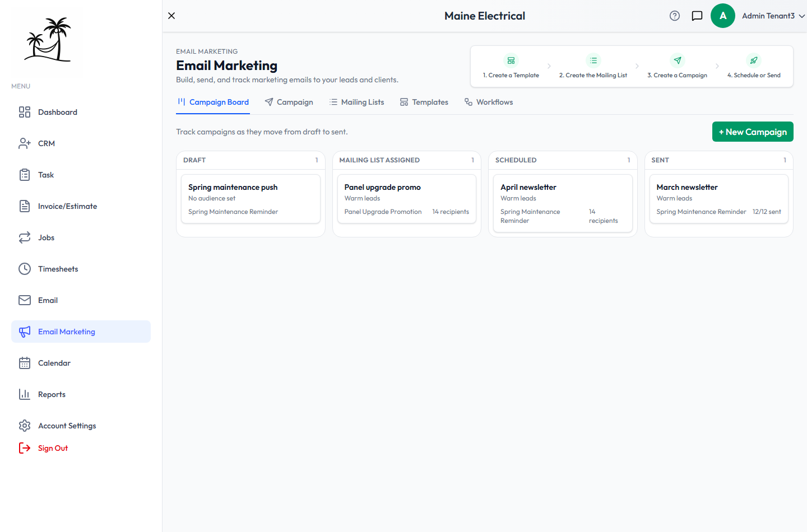Open the Templates tab

pos(424,102)
